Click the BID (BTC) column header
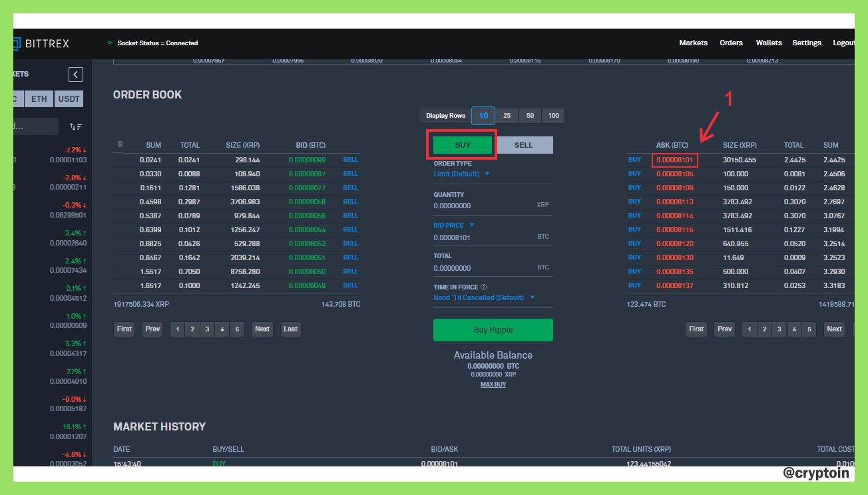The image size is (868, 495). (x=311, y=145)
